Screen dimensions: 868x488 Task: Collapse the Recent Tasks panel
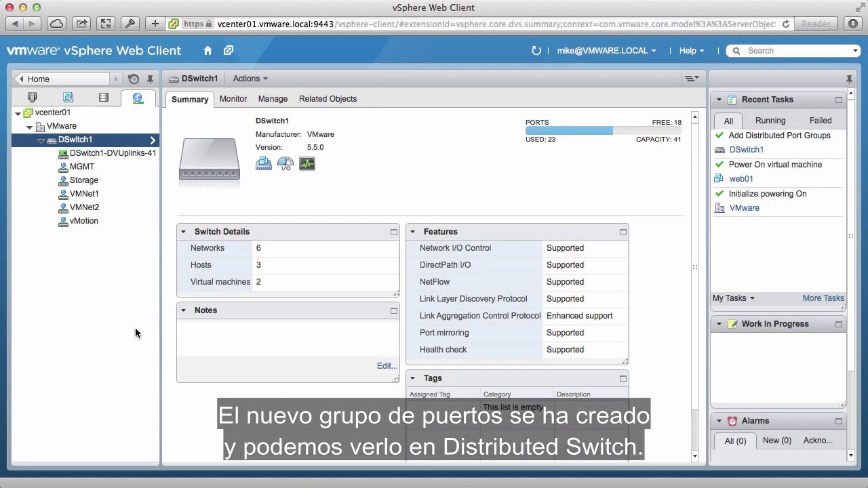point(719,100)
